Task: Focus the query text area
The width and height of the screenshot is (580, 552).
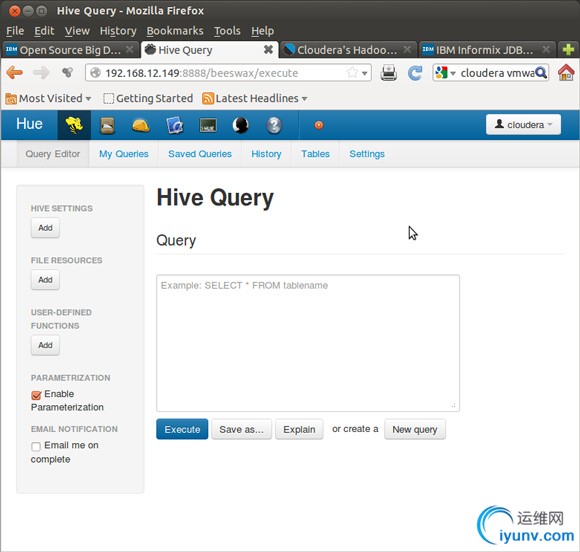Action: [308, 343]
